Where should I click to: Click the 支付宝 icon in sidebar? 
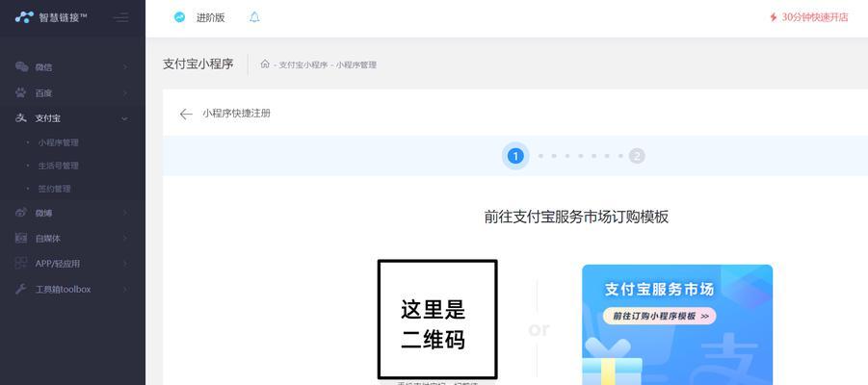[21, 117]
